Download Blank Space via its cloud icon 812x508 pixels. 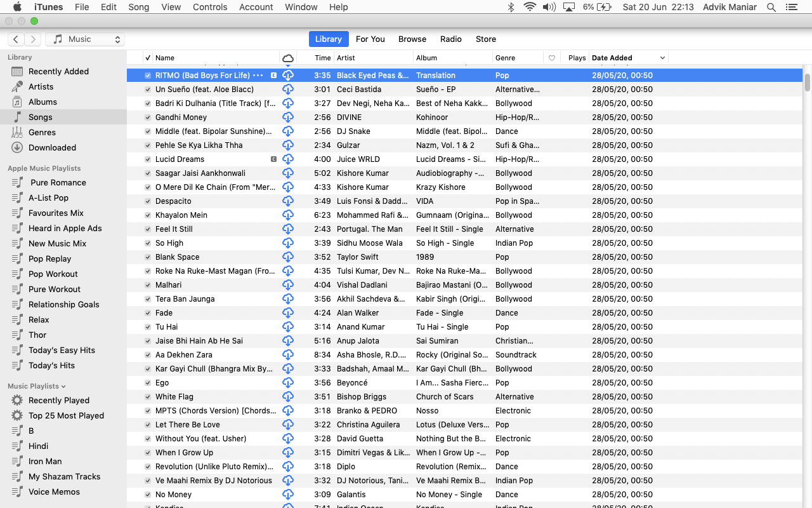pyautogui.click(x=288, y=257)
